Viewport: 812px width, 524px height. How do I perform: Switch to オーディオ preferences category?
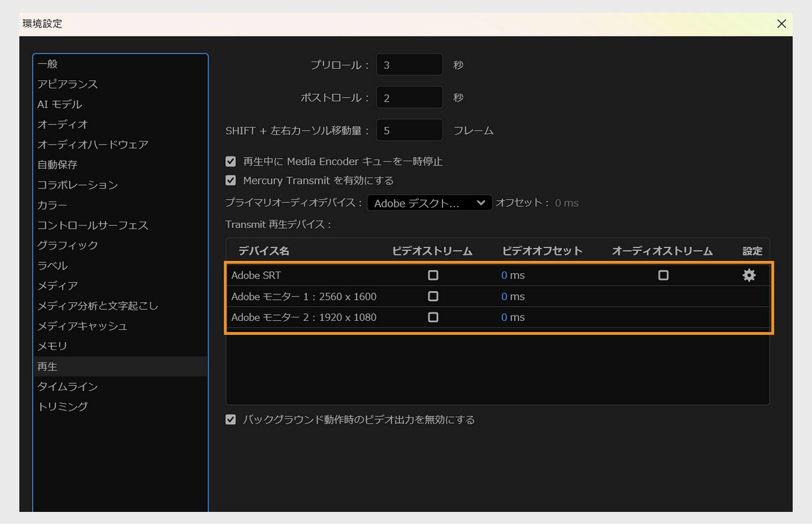point(120,125)
